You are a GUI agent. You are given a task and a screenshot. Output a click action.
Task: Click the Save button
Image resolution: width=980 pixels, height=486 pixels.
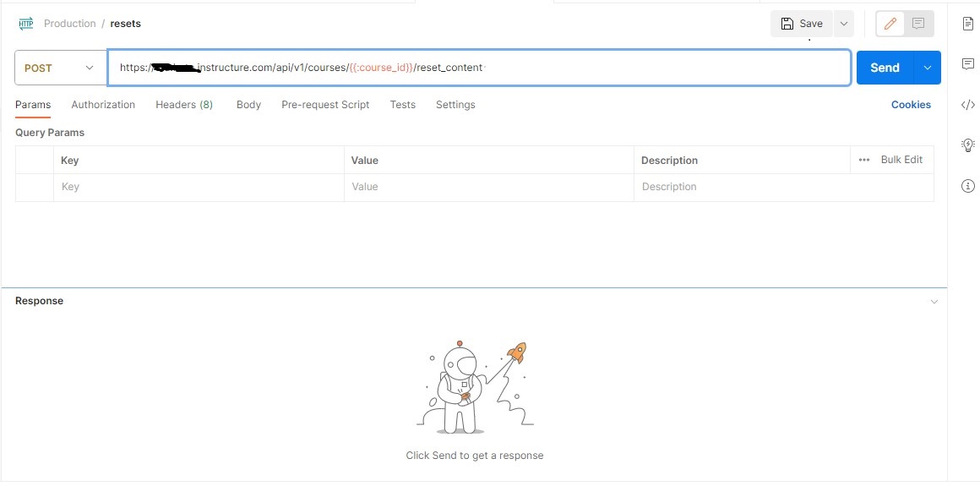pyautogui.click(x=802, y=24)
